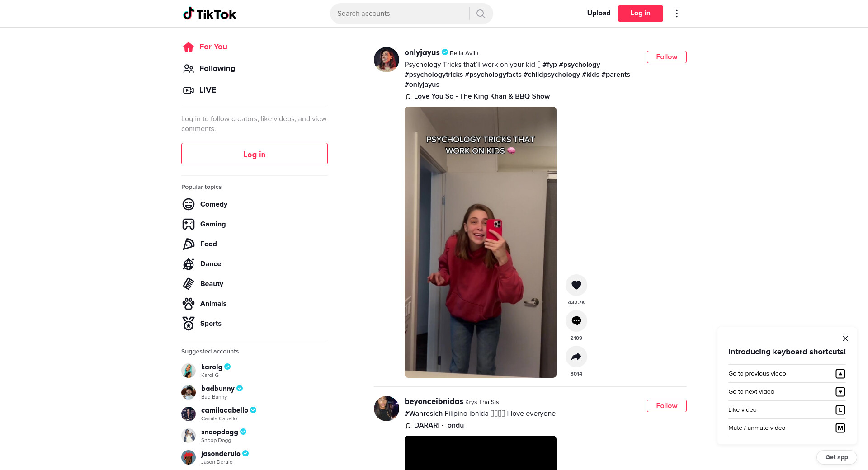
Task: Like the onlyjayus video with heart icon
Action: tap(576, 285)
